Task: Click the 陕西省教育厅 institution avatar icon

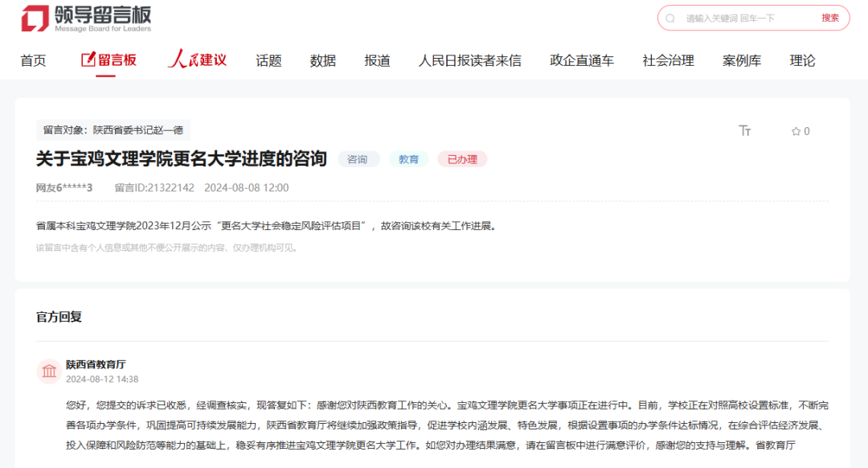Action: (49, 371)
